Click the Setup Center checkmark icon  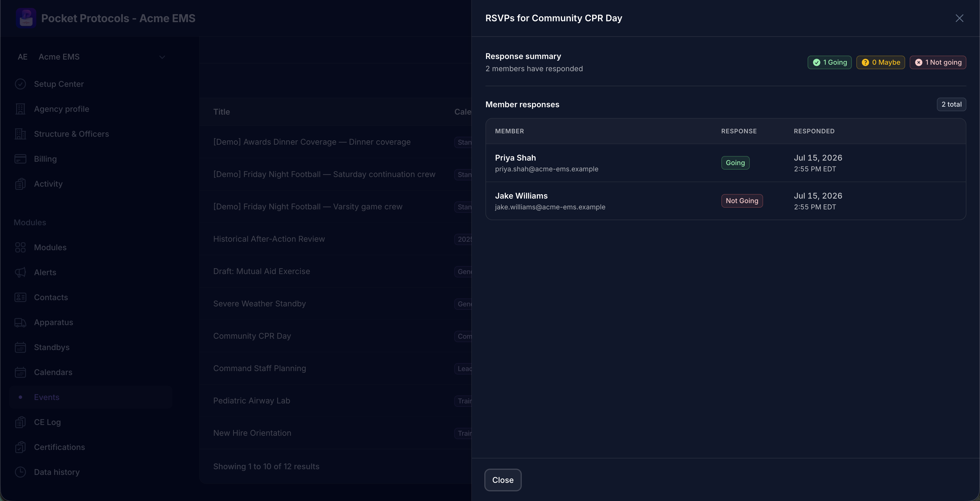(x=20, y=84)
